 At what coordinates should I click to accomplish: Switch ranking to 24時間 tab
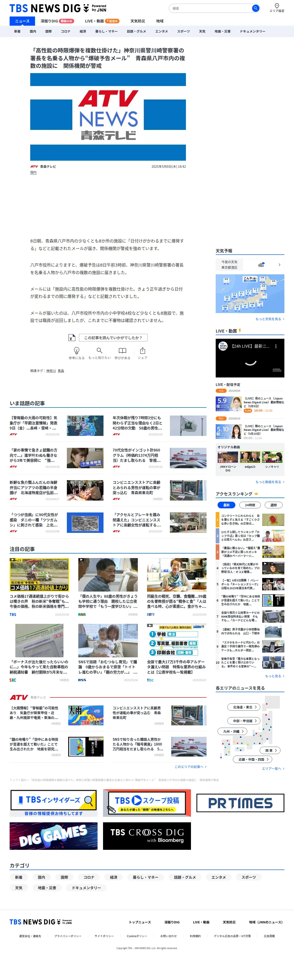(x=250, y=505)
